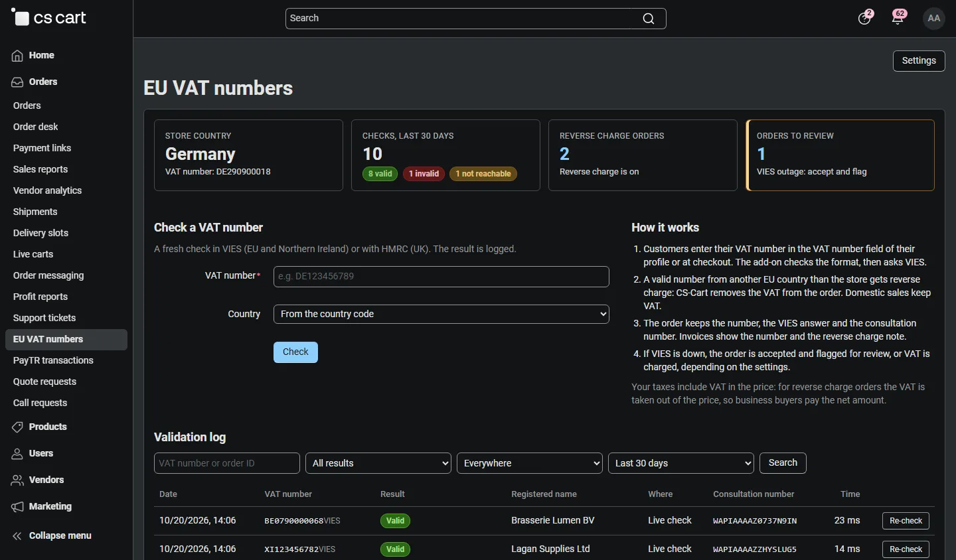Click the '1 invalid' badge

coord(424,174)
